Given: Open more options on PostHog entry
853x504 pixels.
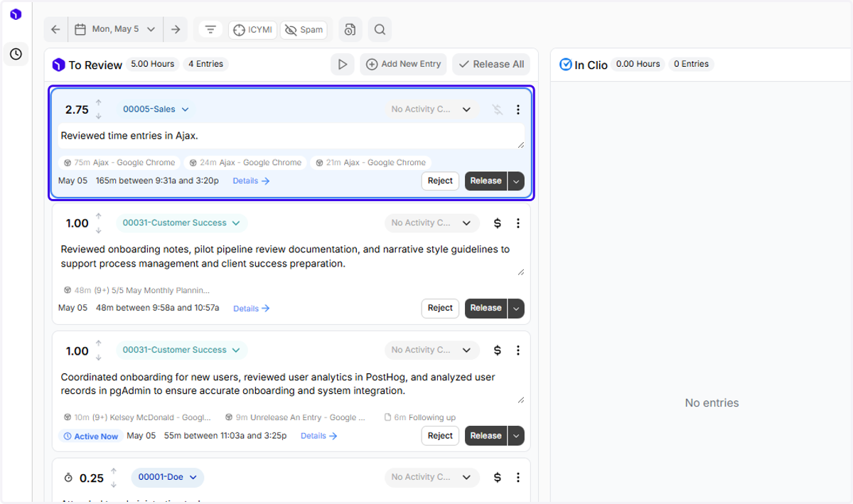Looking at the screenshot, I should pyautogui.click(x=518, y=350).
